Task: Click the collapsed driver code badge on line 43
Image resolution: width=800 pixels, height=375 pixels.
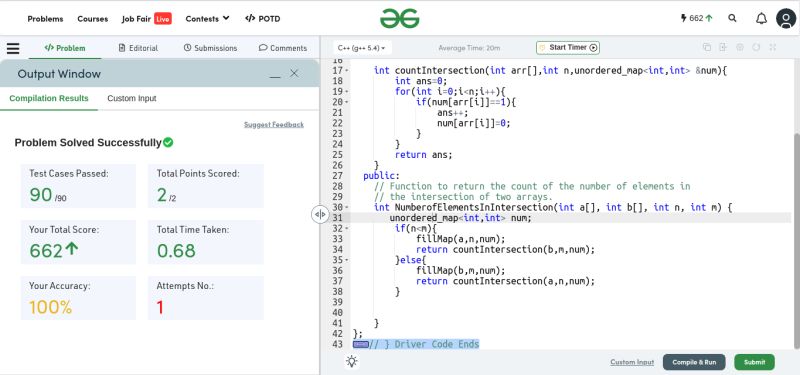Action: coord(361,344)
